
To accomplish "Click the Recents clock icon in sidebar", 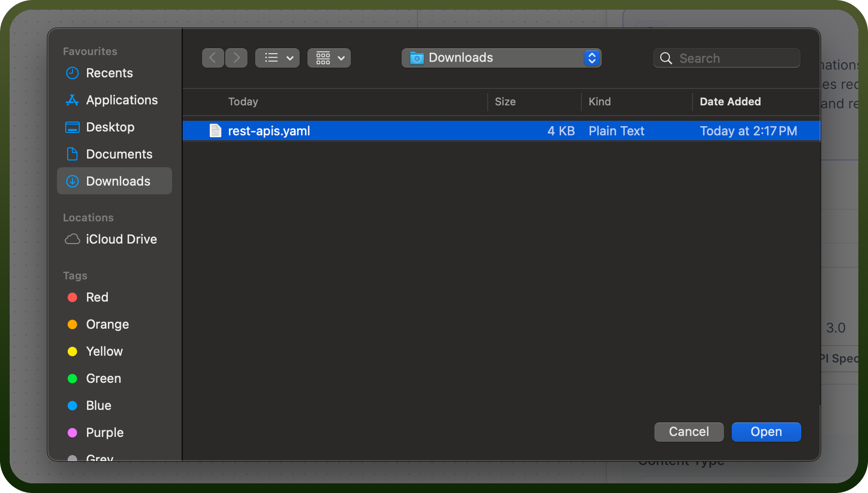I will (x=72, y=73).
